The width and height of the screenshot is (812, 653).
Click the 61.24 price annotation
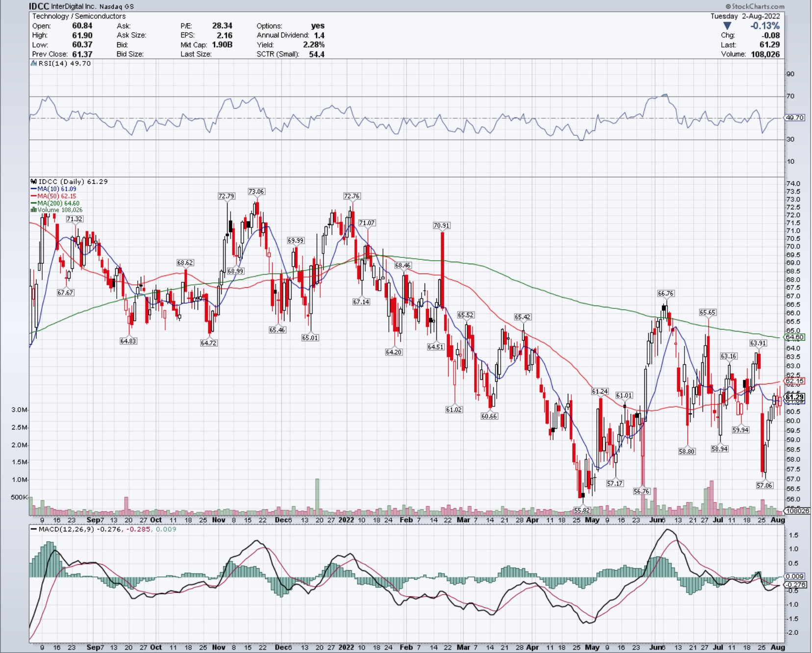pos(600,392)
